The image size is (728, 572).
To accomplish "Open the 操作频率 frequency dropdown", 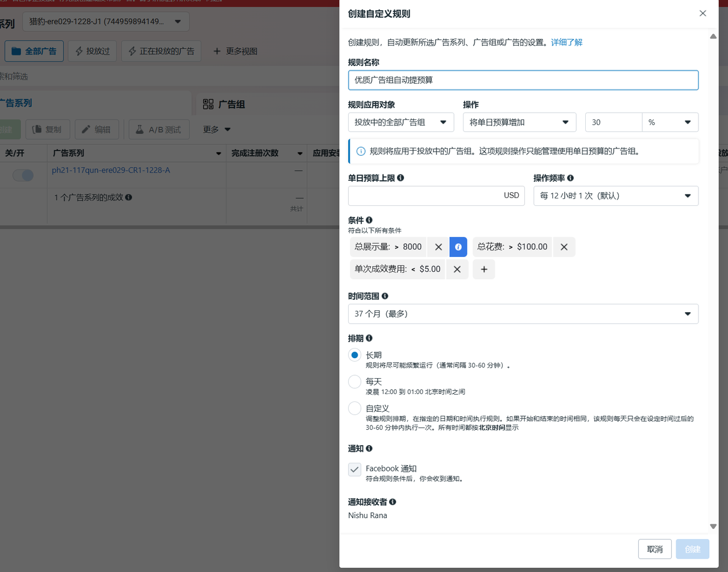I will click(615, 196).
